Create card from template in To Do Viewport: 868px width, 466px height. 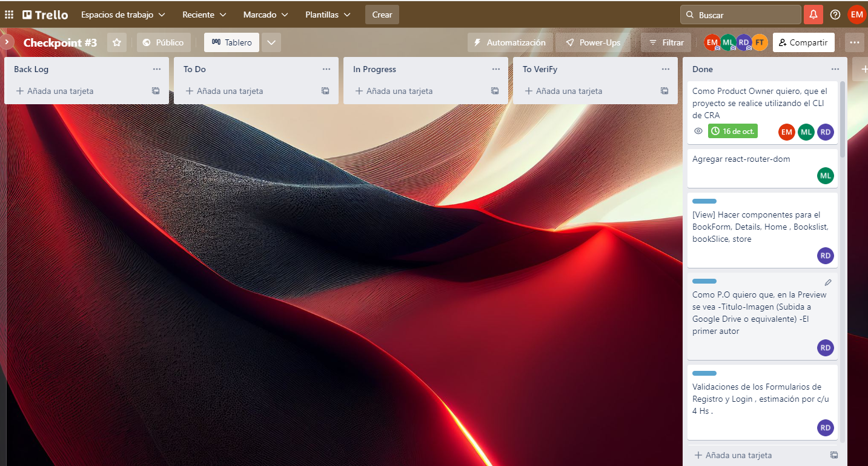(x=325, y=91)
